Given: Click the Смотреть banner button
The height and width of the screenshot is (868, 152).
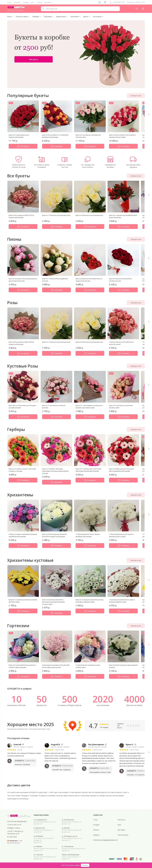Looking at the screenshot, I should tap(33, 59).
